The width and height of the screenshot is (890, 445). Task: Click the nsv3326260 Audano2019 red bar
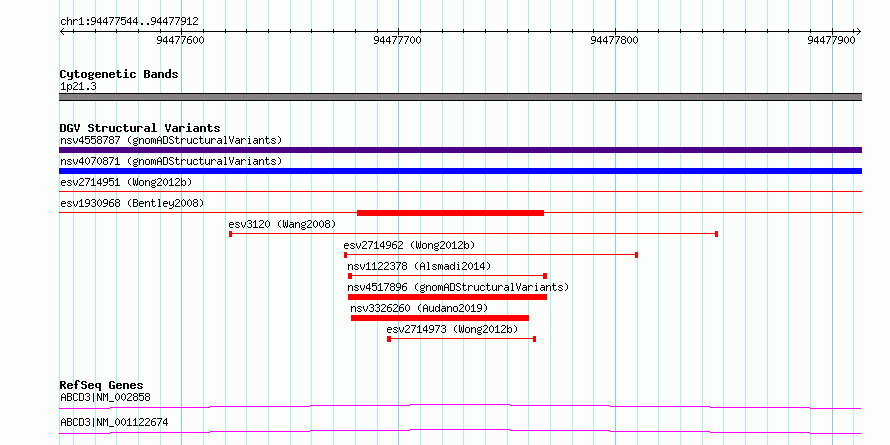(440, 318)
